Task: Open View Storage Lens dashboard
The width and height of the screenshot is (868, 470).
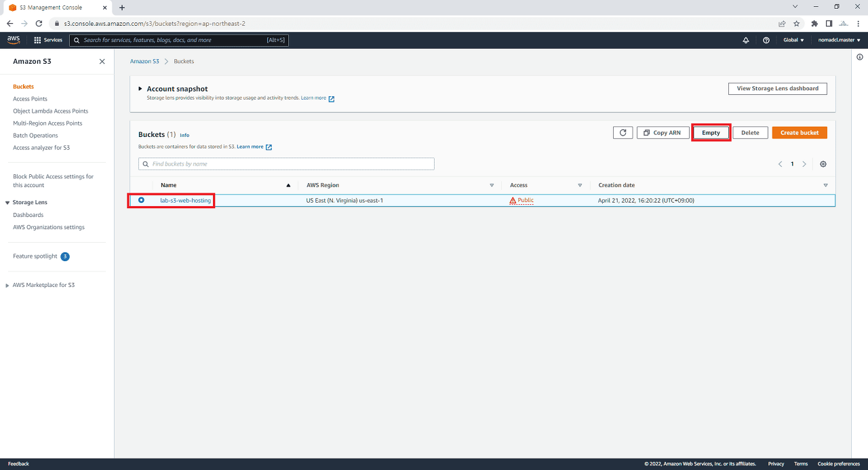Action: (x=777, y=89)
